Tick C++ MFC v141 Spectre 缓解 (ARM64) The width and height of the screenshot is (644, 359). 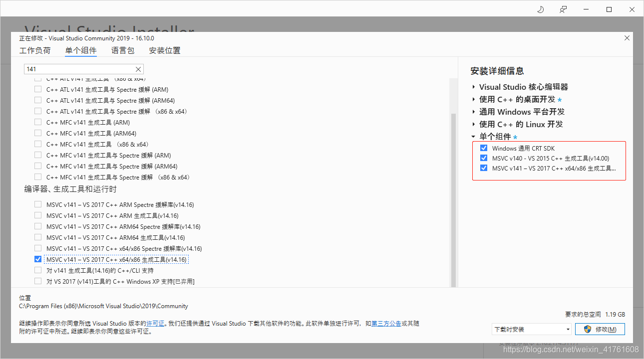click(x=38, y=166)
